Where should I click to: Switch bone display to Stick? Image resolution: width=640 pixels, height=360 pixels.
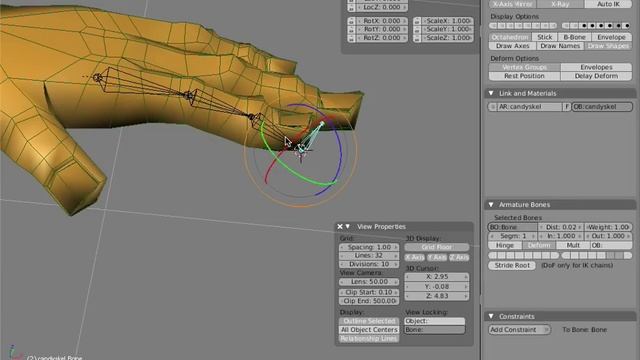pyautogui.click(x=545, y=37)
